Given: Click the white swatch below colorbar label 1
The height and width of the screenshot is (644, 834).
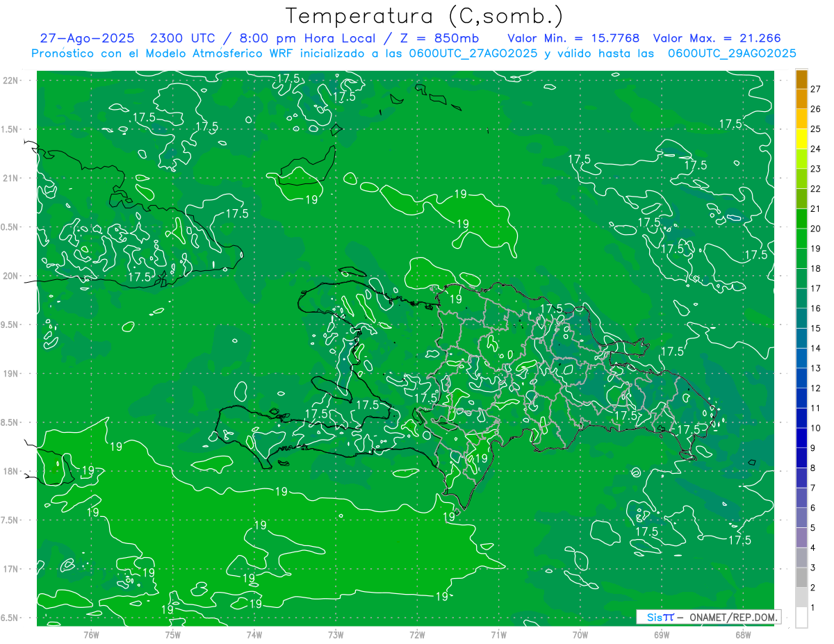Looking at the screenshot, I should [x=801, y=617].
